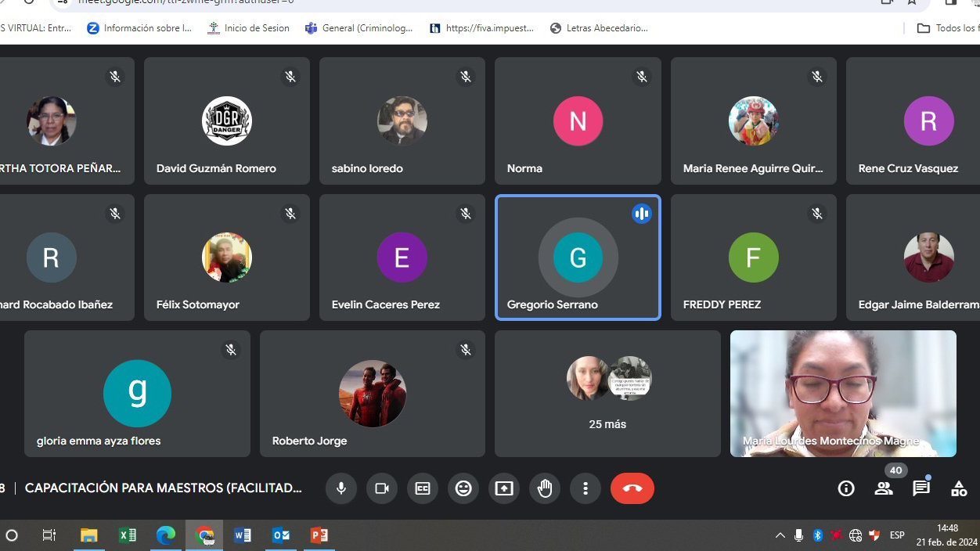Open the activities panel icon

(x=959, y=488)
